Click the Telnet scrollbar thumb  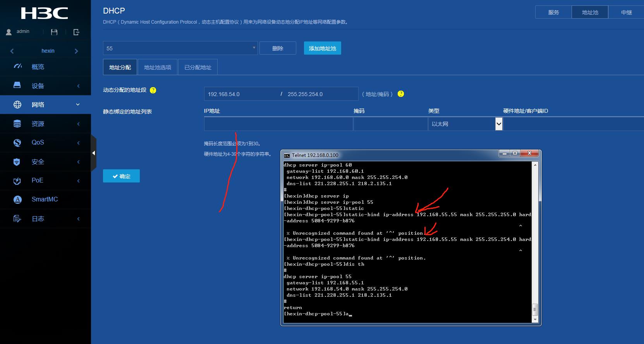pos(535,310)
